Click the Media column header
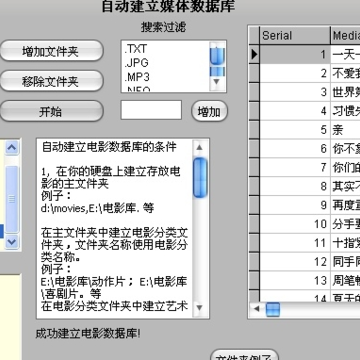 345,36
